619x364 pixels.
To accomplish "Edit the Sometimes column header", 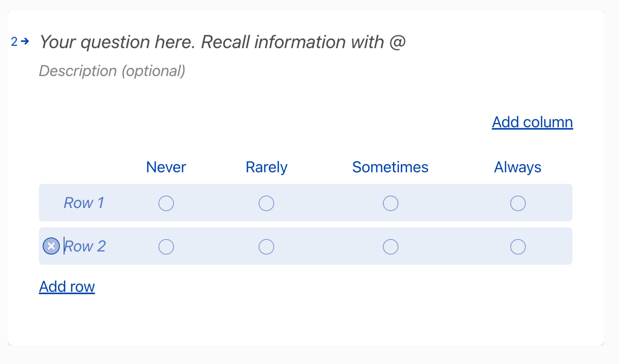I will point(390,167).
